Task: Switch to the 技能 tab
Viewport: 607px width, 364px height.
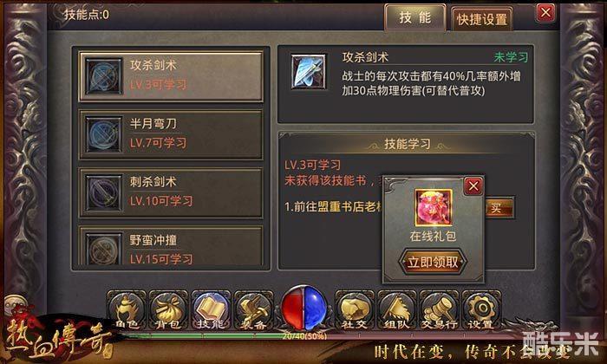Action: click(415, 17)
